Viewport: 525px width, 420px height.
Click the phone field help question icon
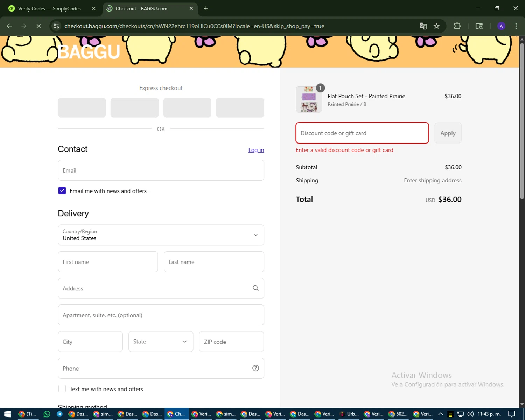point(255,368)
